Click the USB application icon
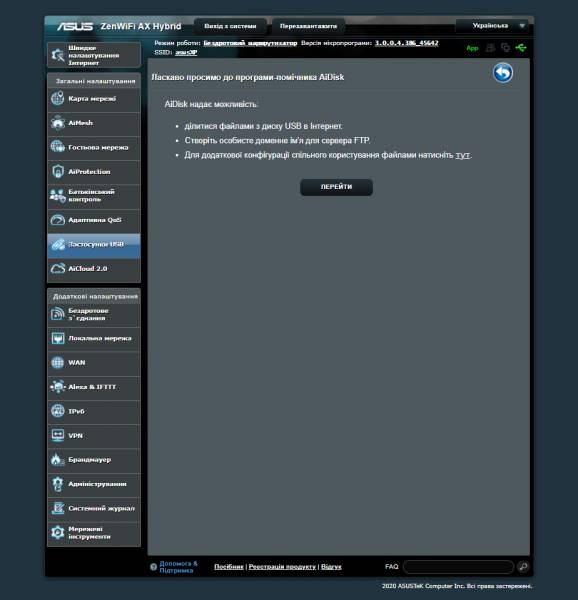 (x=58, y=244)
